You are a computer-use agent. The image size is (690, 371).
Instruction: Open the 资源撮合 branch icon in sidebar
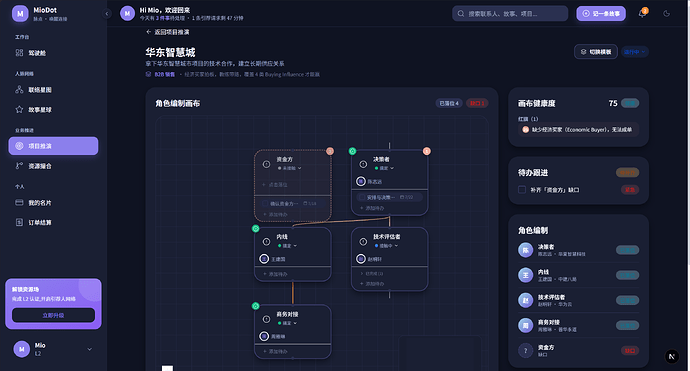(19, 166)
